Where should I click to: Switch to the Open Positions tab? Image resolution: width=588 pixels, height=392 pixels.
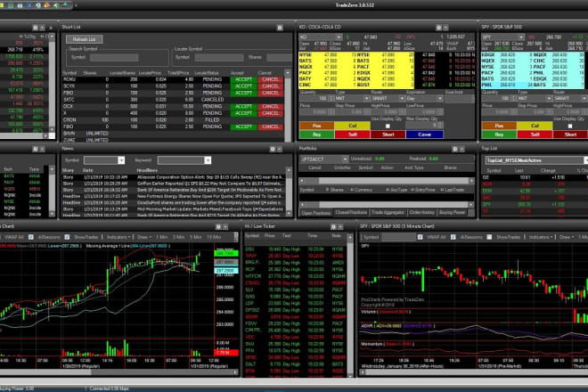[x=316, y=213]
